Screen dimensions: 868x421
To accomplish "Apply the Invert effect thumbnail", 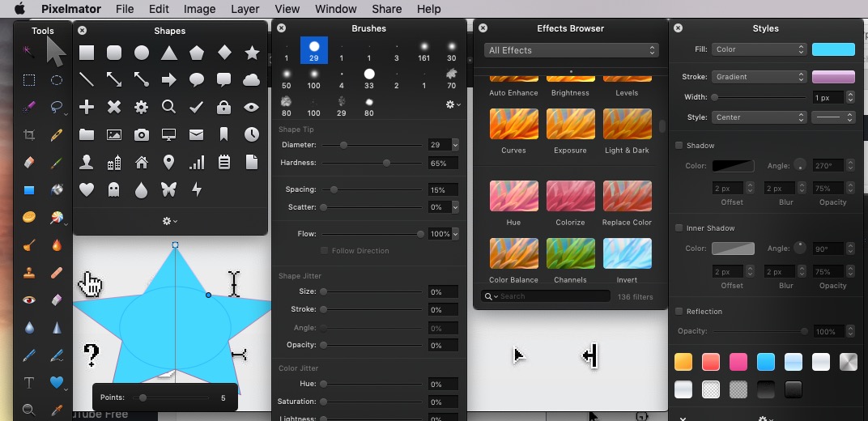I will [627, 253].
